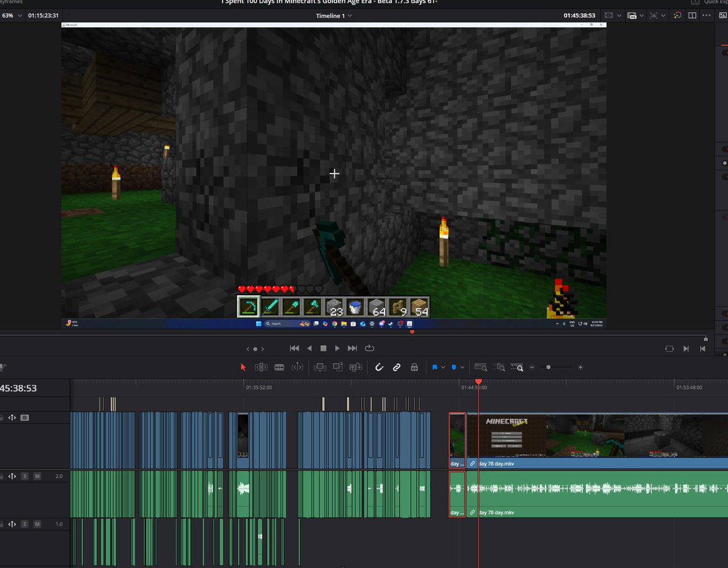Click next edit jog arrow right
Screen dimensions: 728x568
263,349
